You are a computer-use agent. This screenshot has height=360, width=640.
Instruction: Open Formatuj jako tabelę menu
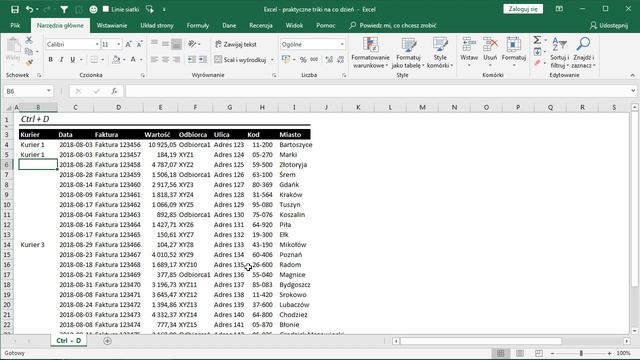(408, 53)
